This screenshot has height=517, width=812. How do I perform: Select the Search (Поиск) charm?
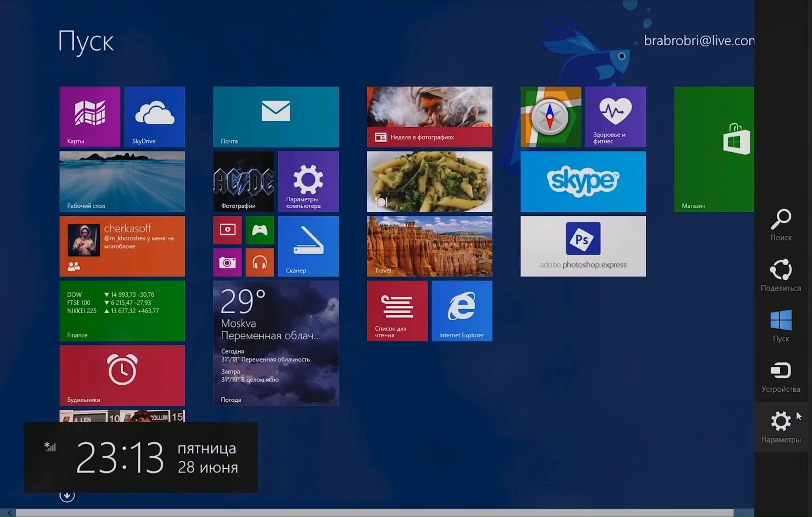click(x=781, y=225)
